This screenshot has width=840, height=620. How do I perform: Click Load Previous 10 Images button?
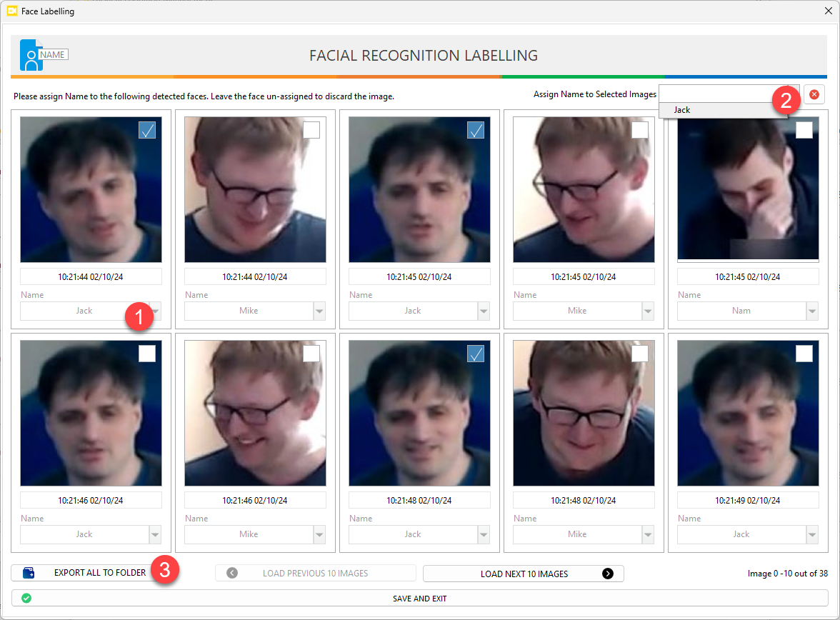tap(316, 574)
